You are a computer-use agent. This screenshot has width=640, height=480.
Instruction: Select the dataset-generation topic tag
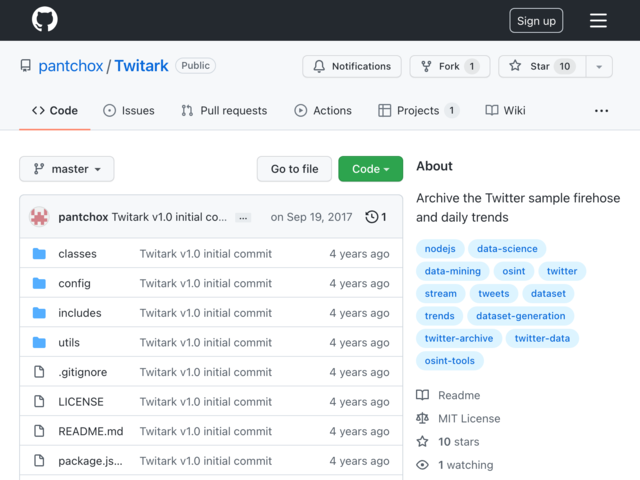pyautogui.click(x=520, y=316)
